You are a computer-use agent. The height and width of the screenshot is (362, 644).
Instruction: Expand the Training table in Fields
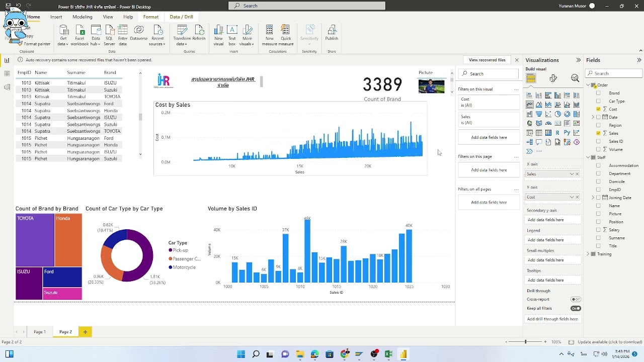(x=588, y=254)
